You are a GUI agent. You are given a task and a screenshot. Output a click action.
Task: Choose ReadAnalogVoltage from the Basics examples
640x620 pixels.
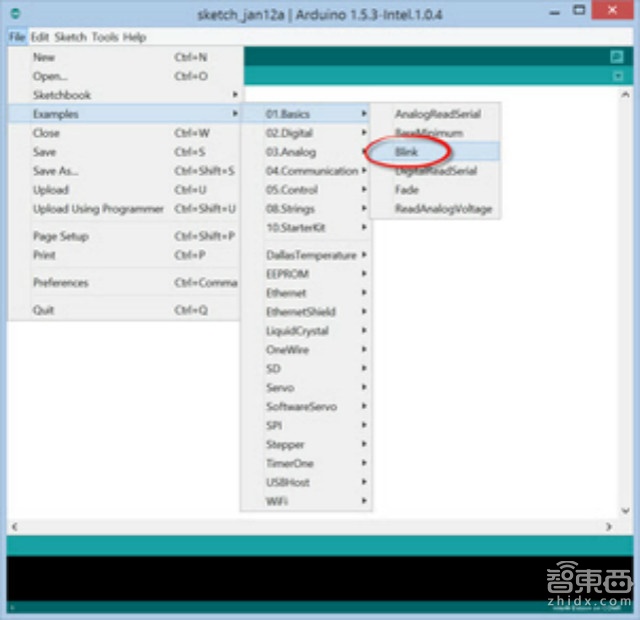[x=442, y=209]
